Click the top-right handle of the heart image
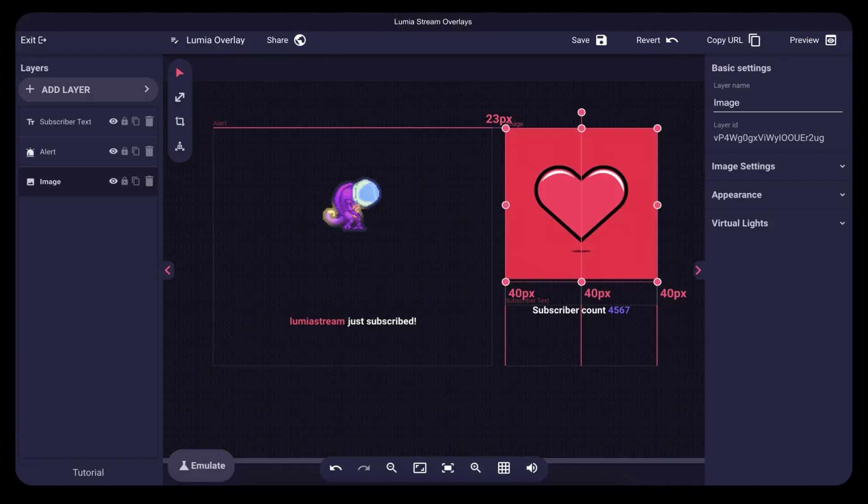This screenshot has width=868, height=504. point(657,128)
